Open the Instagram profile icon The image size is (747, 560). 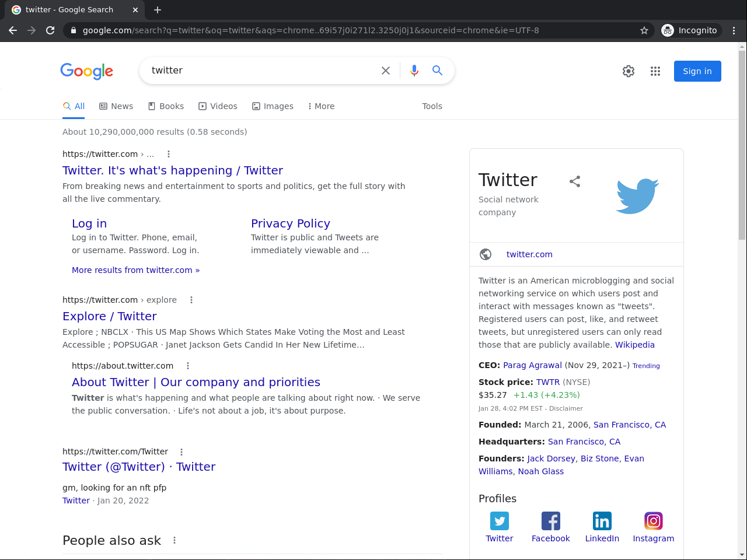[654, 521]
